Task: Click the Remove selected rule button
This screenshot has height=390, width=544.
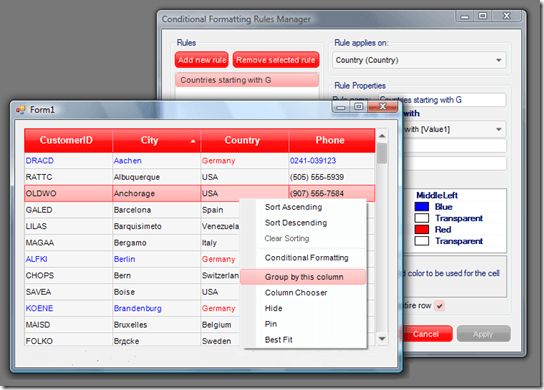Action: tap(276, 60)
